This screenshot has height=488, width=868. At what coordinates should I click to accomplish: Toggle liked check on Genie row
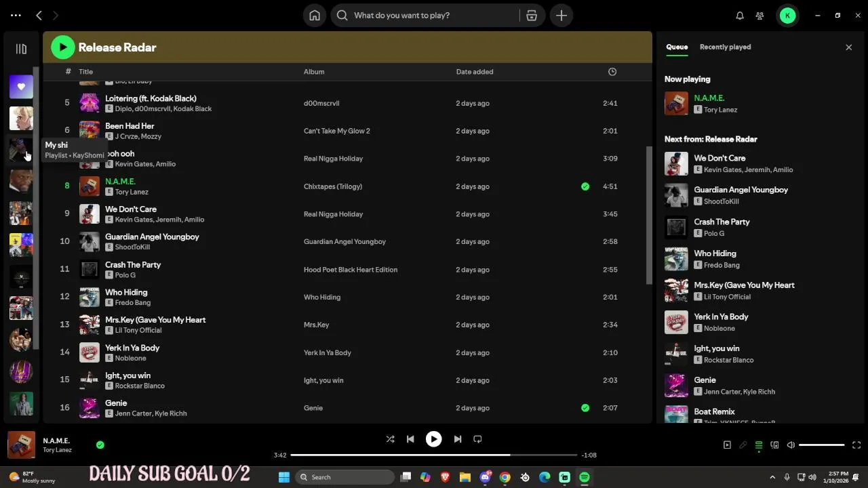point(585,408)
